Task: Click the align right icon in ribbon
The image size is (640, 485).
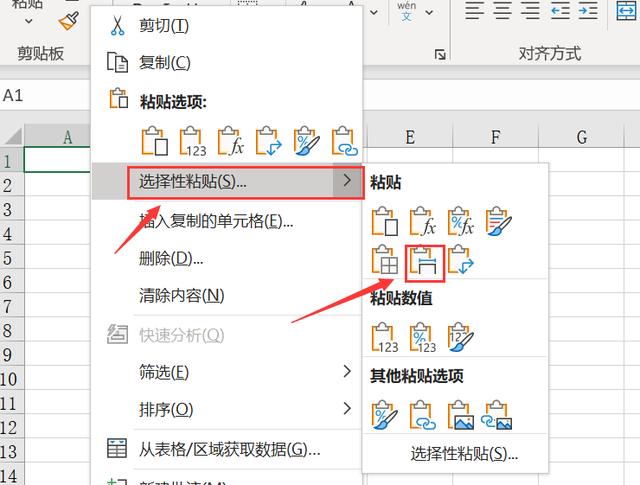Action: pos(531,11)
